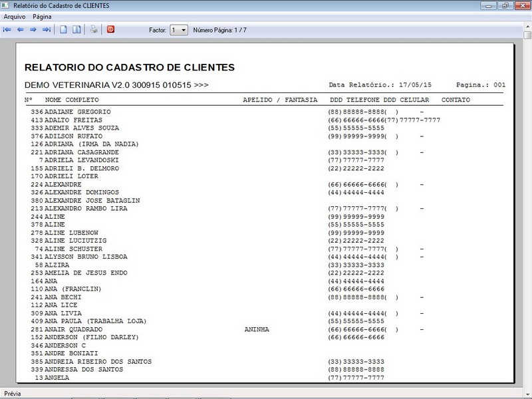Jump to the last report page
This screenshot has height=399, width=532.
click(x=47, y=30)
